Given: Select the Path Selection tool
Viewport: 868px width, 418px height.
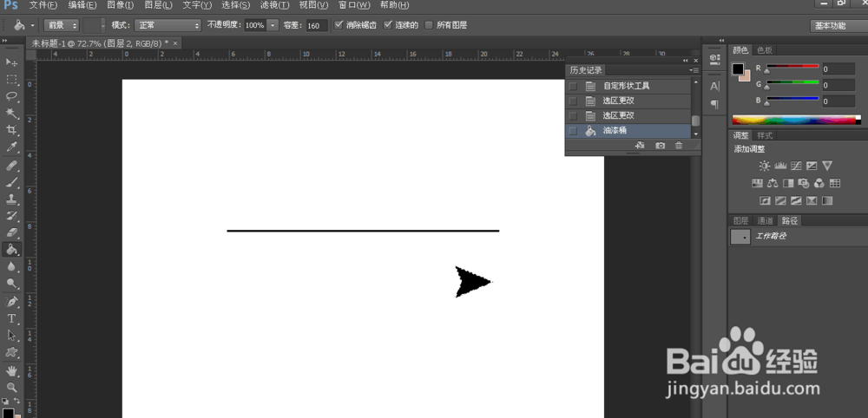Looking at the screenshot, I should (11, 336).
